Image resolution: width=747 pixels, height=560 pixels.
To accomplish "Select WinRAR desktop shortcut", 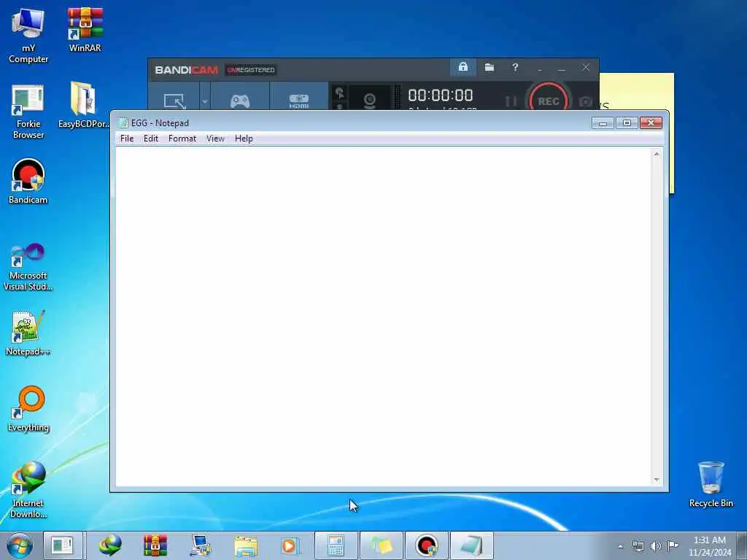I will click(85, 30).
